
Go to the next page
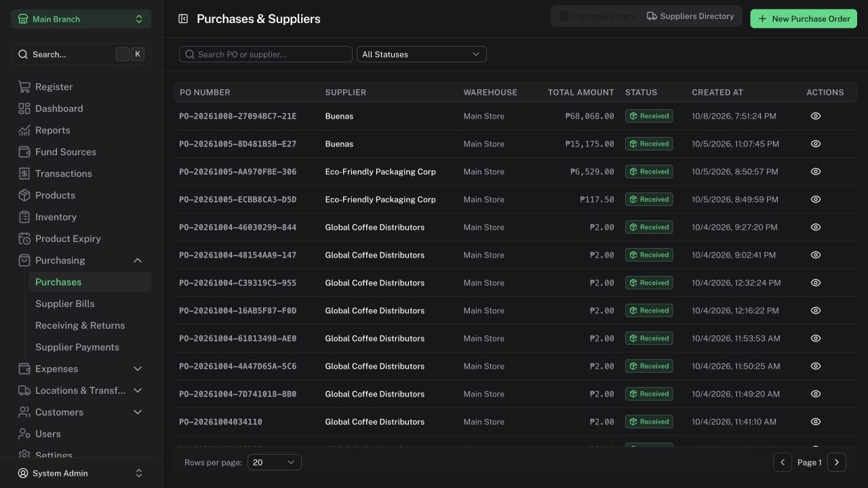coord(837,462)
